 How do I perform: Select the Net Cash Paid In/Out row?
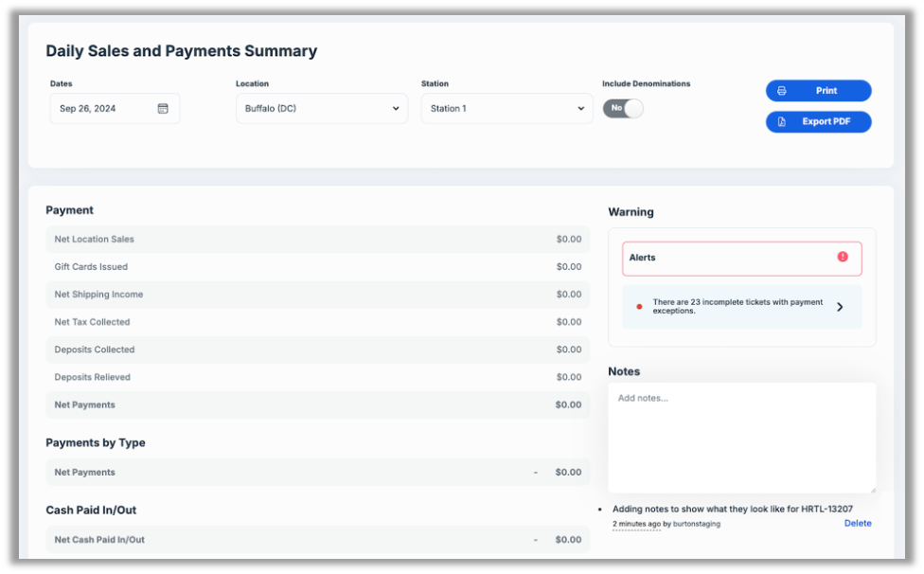pyautogui.click(x=317, y=540)
